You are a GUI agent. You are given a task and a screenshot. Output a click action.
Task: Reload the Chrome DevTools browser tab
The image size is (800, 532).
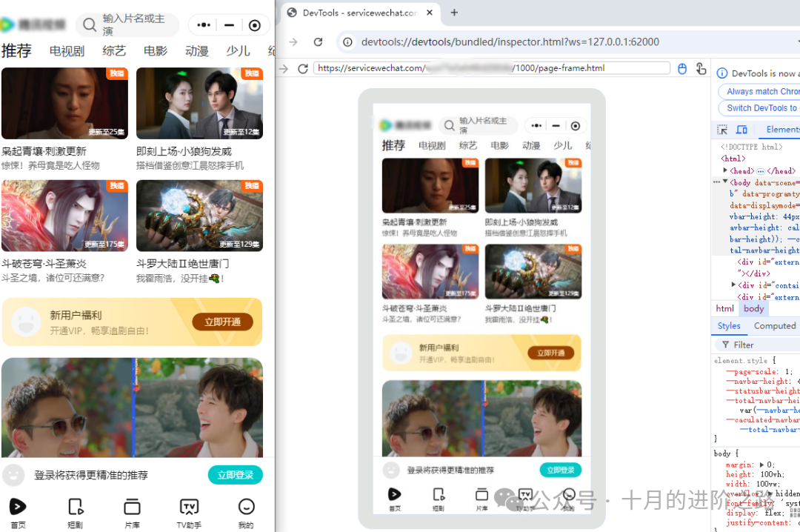[318, 42]
